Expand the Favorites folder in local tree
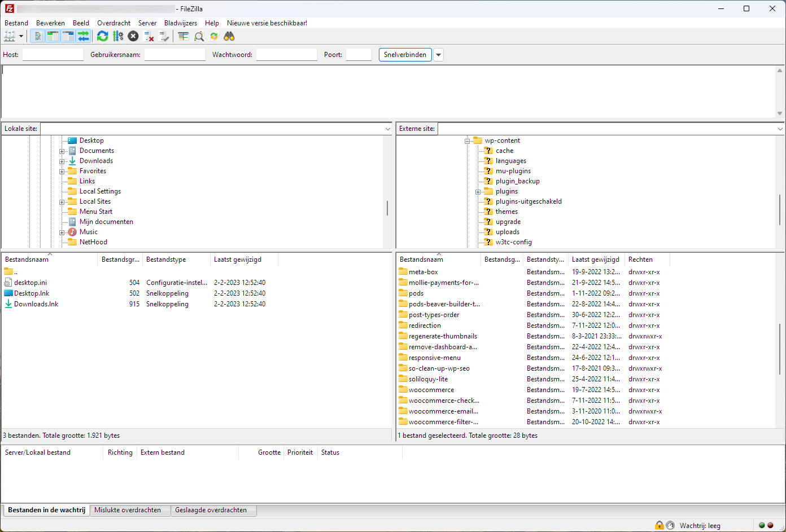The height and width of the screenshot is (532, 786). 62,172
